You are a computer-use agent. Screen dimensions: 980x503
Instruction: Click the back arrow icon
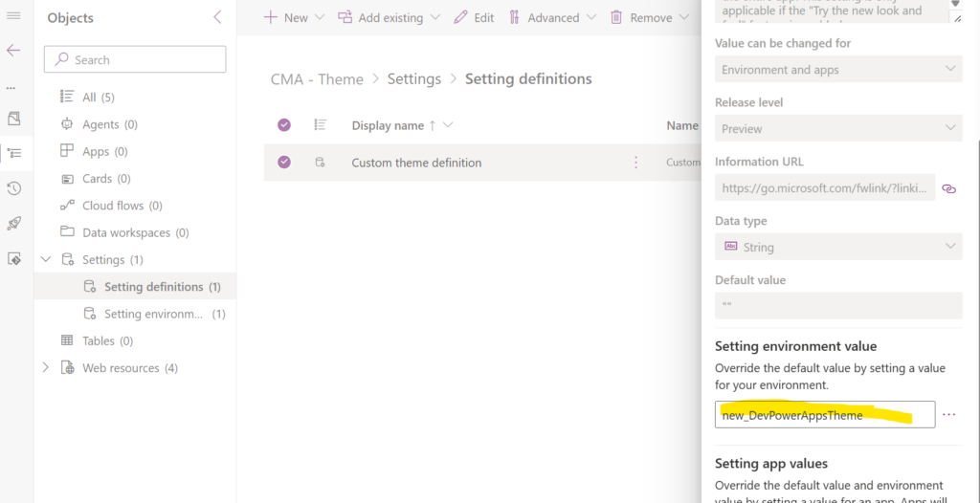(x=13, y=51)
